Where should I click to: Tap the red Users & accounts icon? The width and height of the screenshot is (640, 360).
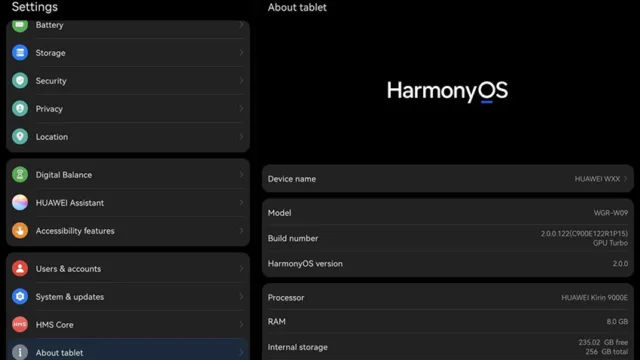[20, 269]
